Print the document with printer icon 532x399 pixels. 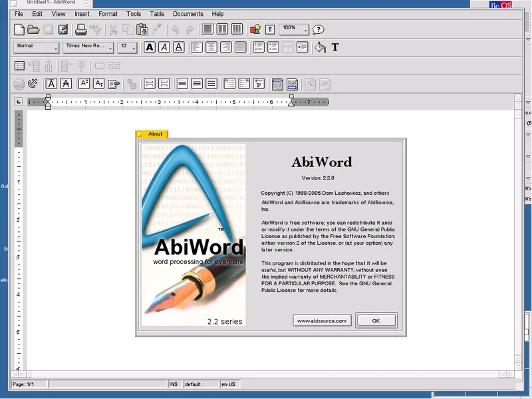80,29
